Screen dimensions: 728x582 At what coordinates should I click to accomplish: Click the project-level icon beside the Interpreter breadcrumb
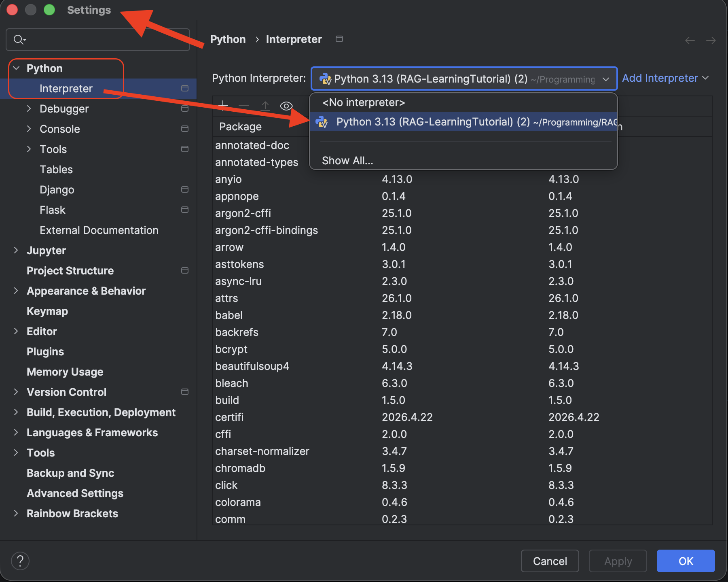[x=339, y=39]
